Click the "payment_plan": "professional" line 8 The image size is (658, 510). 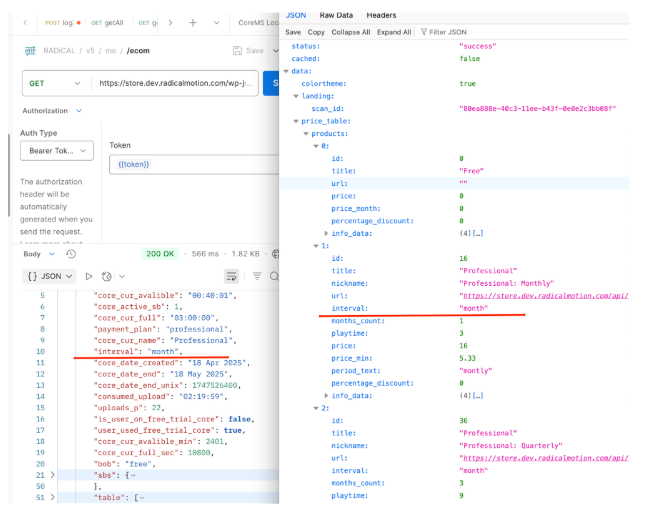tap(163, 329)
